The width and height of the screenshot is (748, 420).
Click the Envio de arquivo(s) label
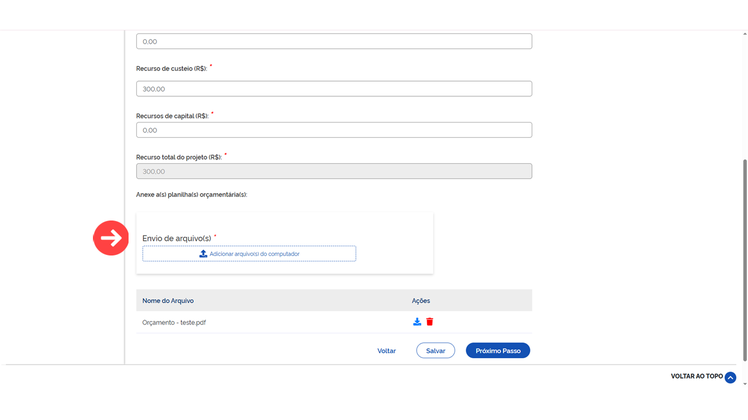tap(177, 238)
